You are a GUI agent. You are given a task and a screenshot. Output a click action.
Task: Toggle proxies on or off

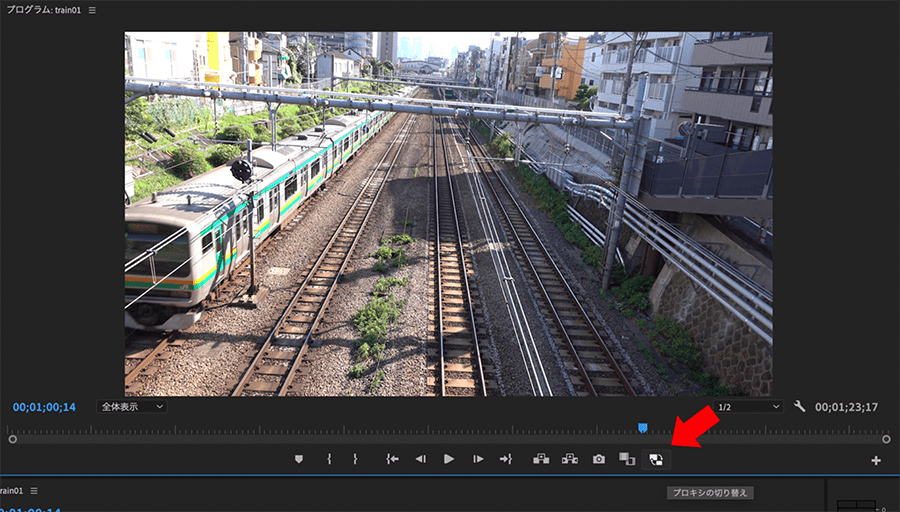click(x=656, y=459)
